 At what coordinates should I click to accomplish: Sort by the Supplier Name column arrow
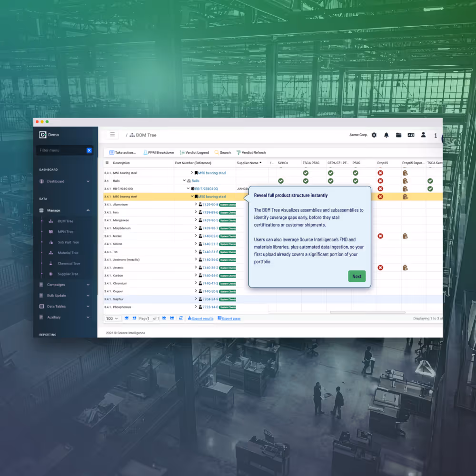260,163
